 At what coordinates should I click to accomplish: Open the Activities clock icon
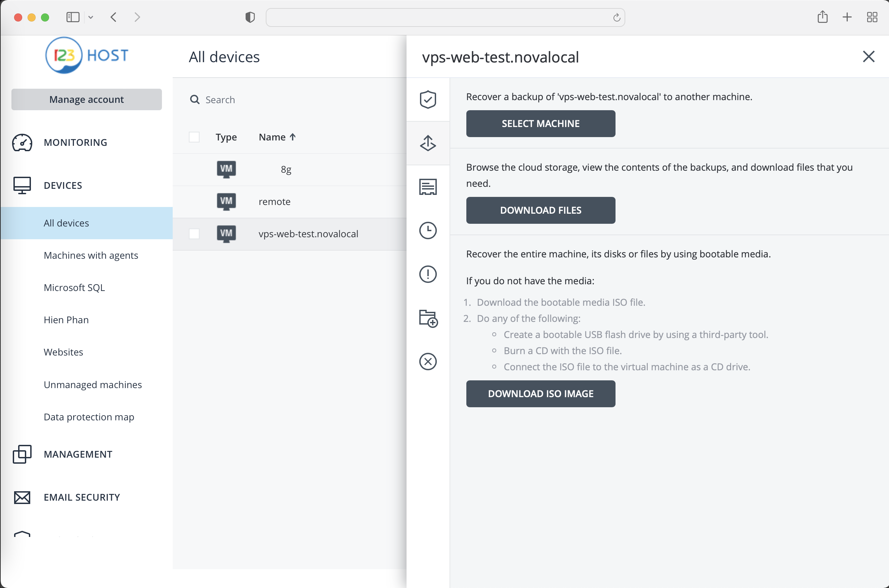(428, 230)
